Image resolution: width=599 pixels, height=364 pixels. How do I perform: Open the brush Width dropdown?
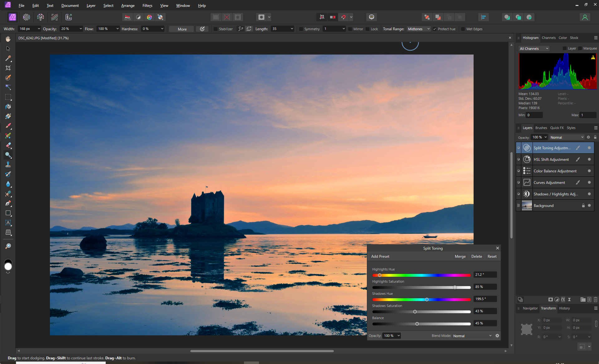click(x=39, y=29)
